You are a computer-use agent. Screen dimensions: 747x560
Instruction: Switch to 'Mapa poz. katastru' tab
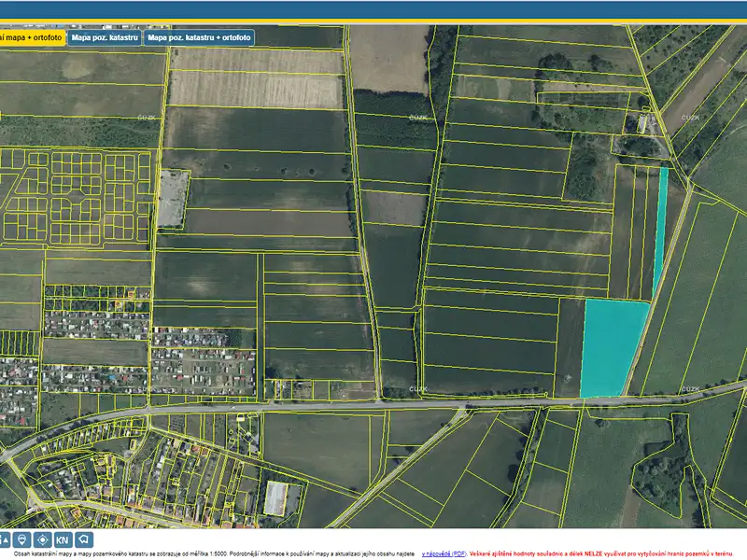pyautogui.click(x=105, y=37)
